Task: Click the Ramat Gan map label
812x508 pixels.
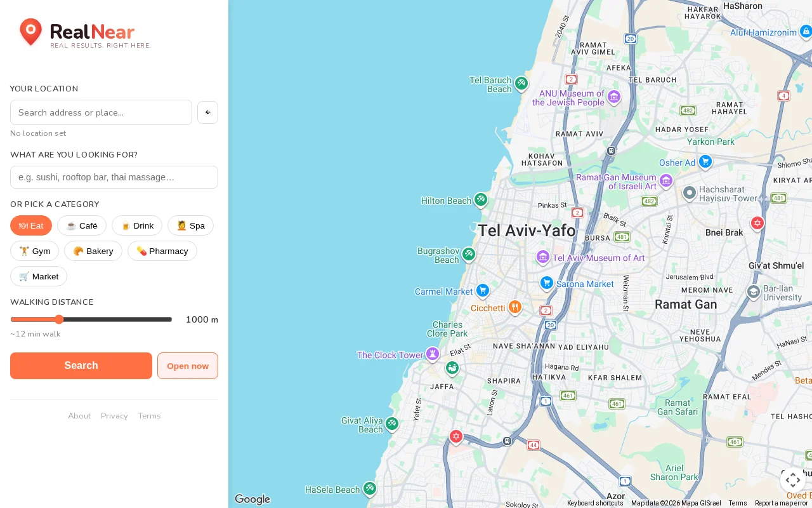Action: 686,304
